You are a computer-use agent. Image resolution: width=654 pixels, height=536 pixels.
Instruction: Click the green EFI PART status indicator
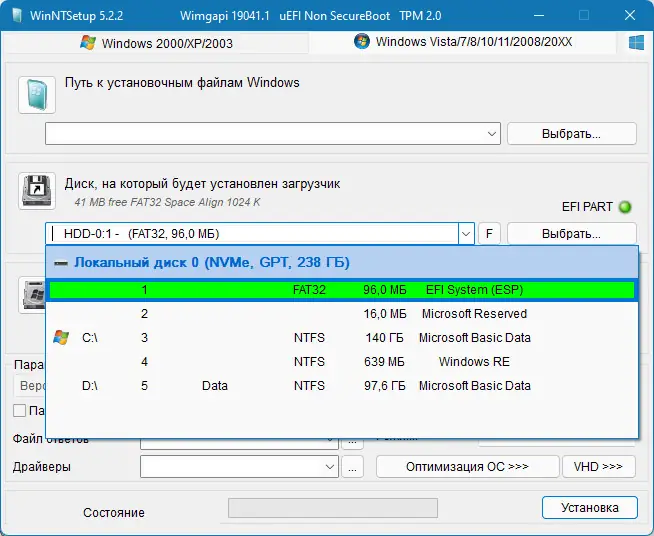click(625, 207)
